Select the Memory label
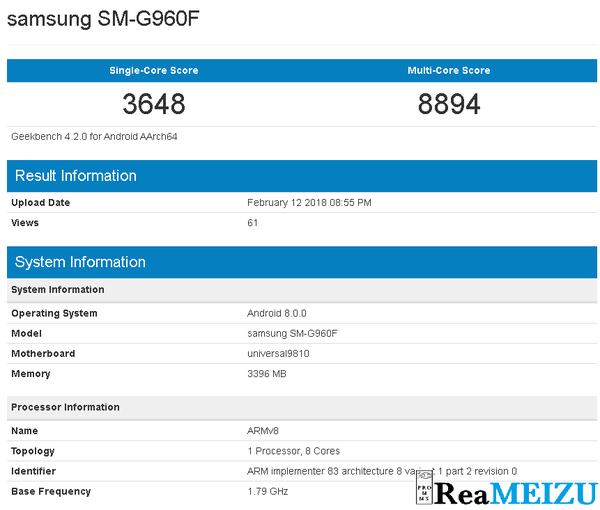Viewport: 600px width, 510px height. pyautogui.click(x=31, y=374)
